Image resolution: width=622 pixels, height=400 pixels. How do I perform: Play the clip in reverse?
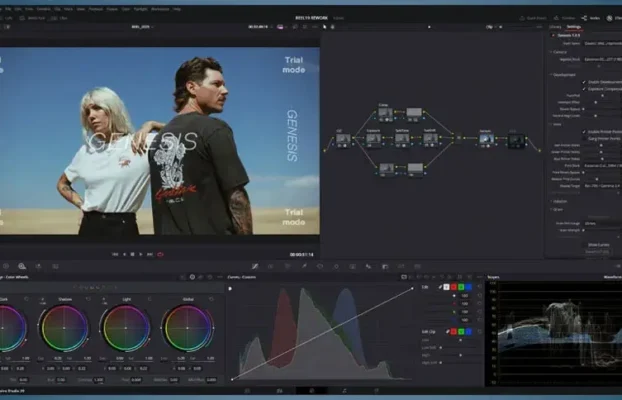tap(124, 254)
